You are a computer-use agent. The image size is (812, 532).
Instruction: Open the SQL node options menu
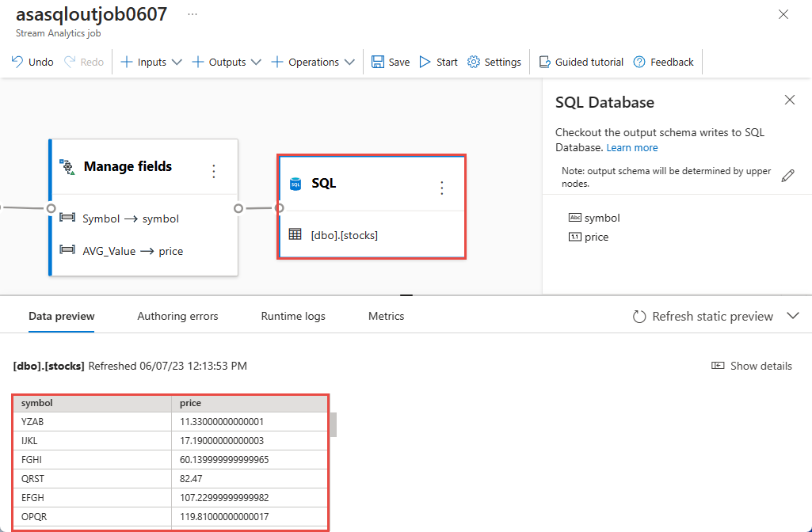click(441, 188)
